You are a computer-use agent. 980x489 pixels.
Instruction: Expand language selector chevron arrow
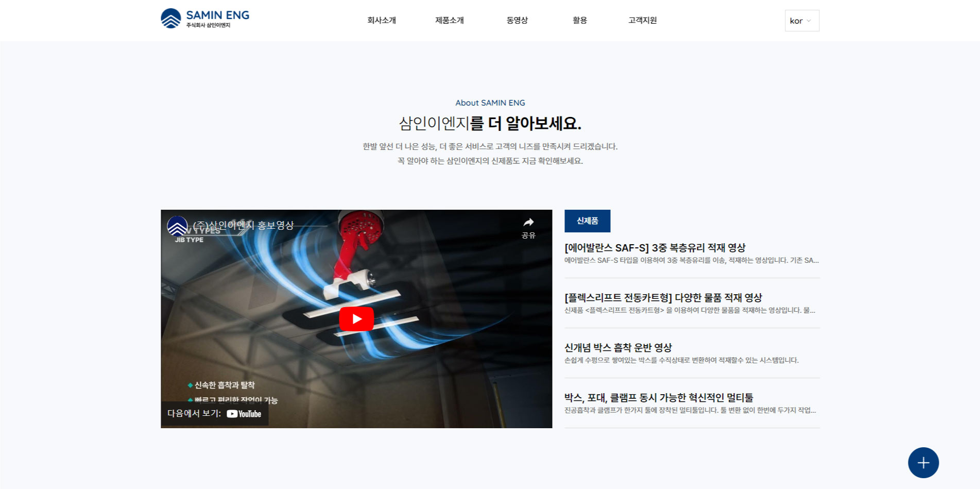[809, 21]
